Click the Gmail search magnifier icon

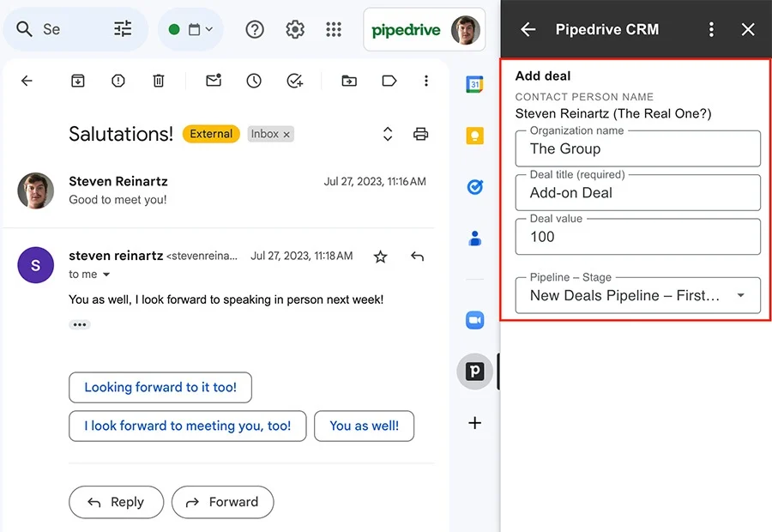pyautogui.click(x=24, y=29)
